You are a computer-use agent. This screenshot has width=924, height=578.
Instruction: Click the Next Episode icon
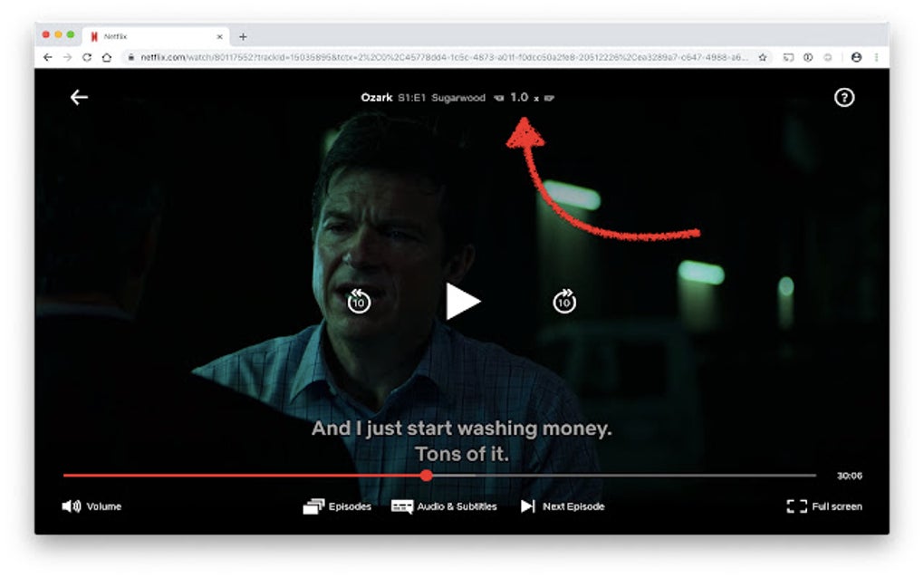(x=527, y=506)
